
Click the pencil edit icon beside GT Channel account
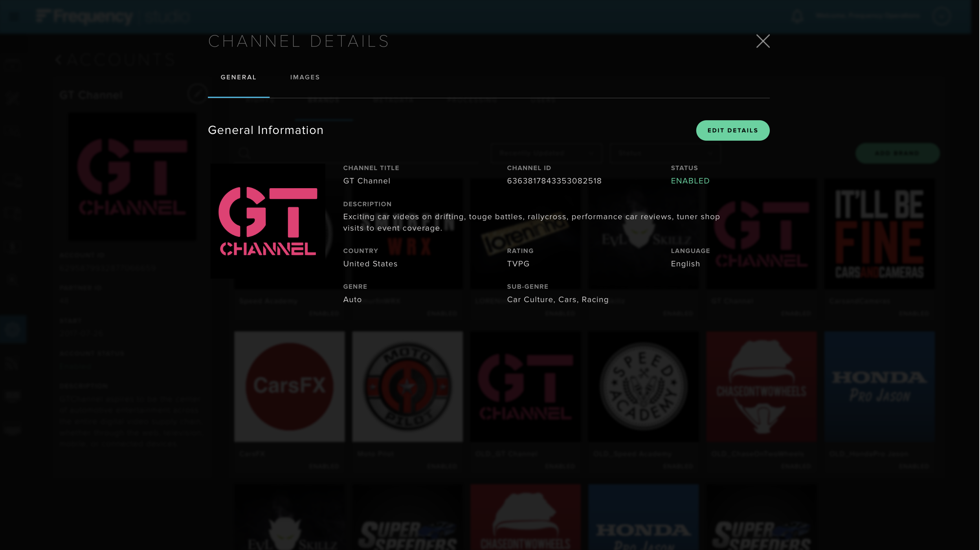tap(197, 93)
